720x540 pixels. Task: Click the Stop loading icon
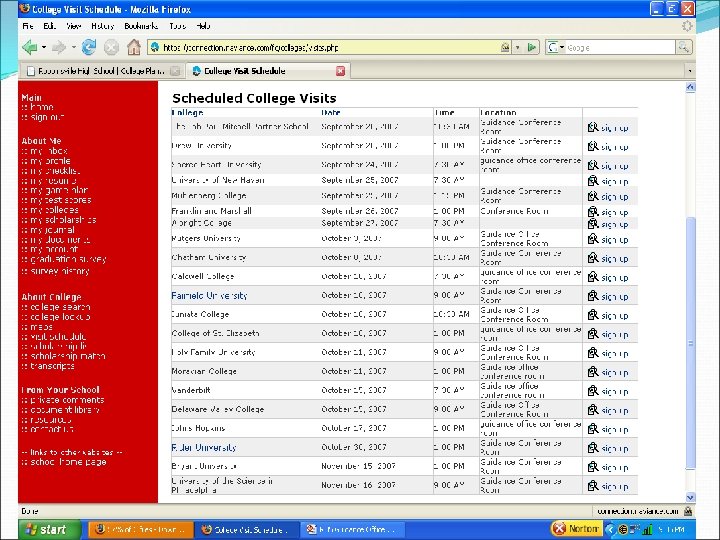point(111,47)
